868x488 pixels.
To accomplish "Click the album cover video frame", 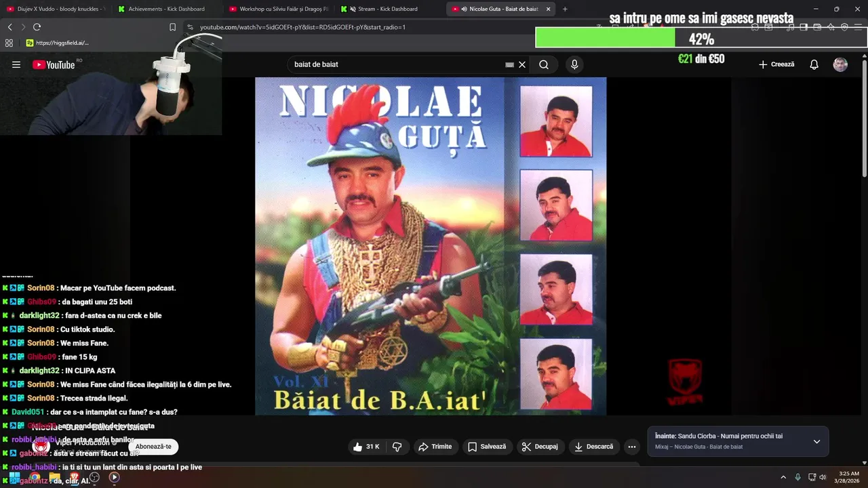I will [431, 245].
